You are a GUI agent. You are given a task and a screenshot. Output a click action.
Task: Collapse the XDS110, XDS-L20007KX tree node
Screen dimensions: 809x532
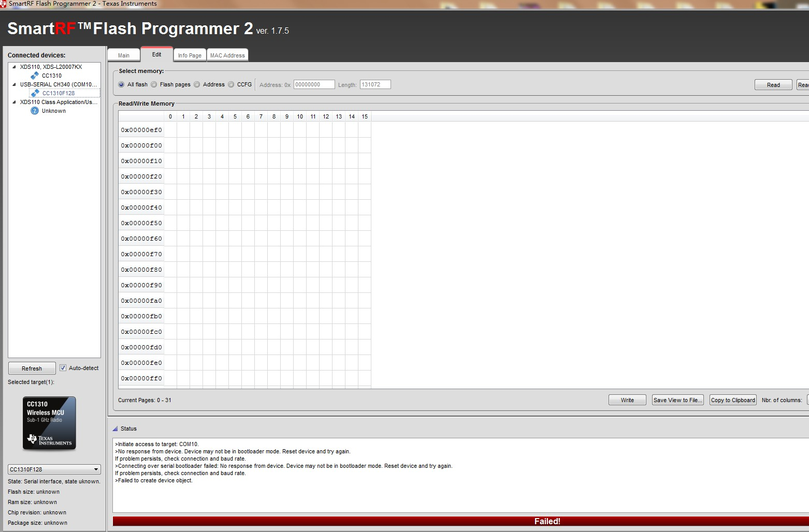14,67
